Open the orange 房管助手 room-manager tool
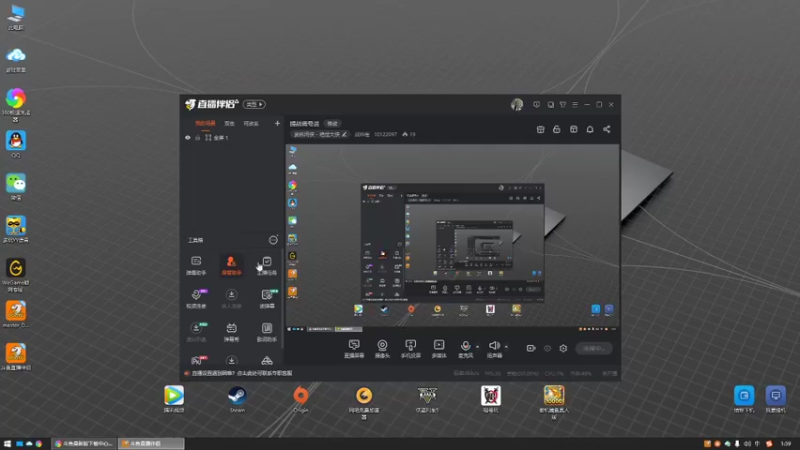The image size is (800, 450). tap(231, 265)
